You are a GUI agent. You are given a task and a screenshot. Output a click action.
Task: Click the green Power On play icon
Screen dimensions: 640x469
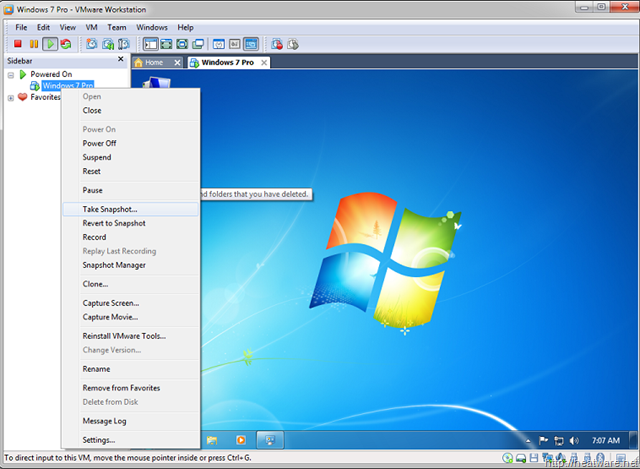tap(50, 44)
